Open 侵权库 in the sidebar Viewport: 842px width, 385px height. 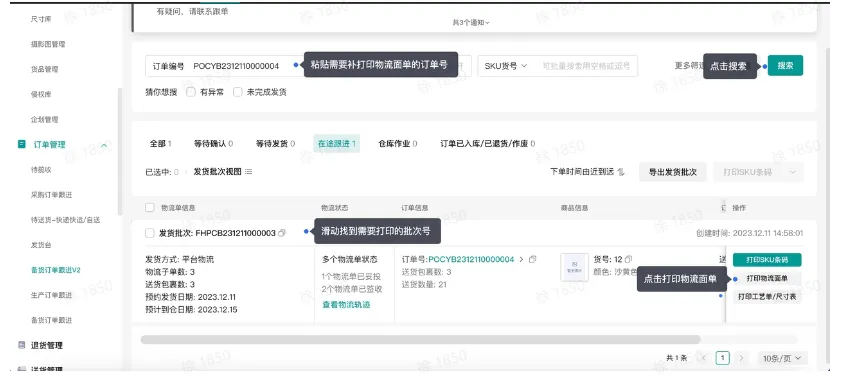pos(41,95)
